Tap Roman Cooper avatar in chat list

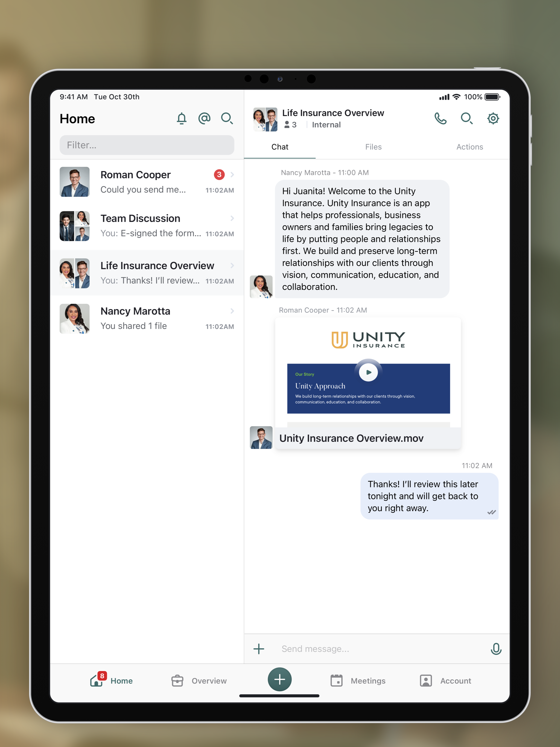coord(75,182)
